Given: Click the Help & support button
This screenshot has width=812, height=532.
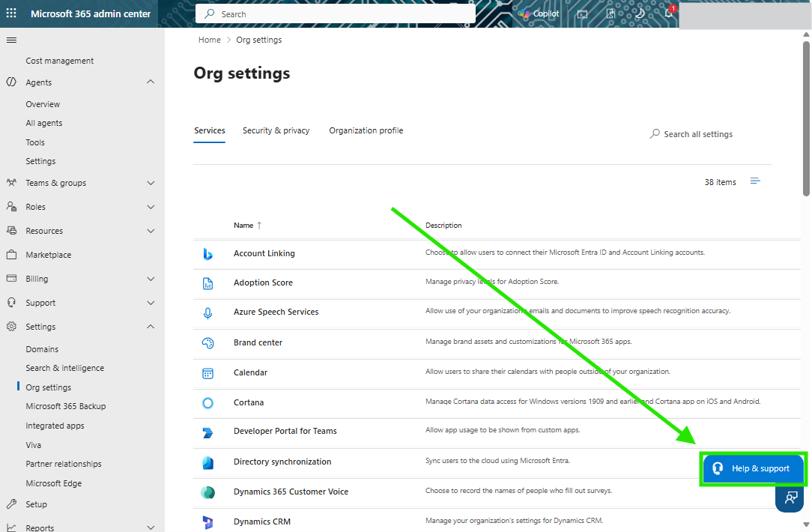Looking at the screenshot, I should tap(753, 468).
